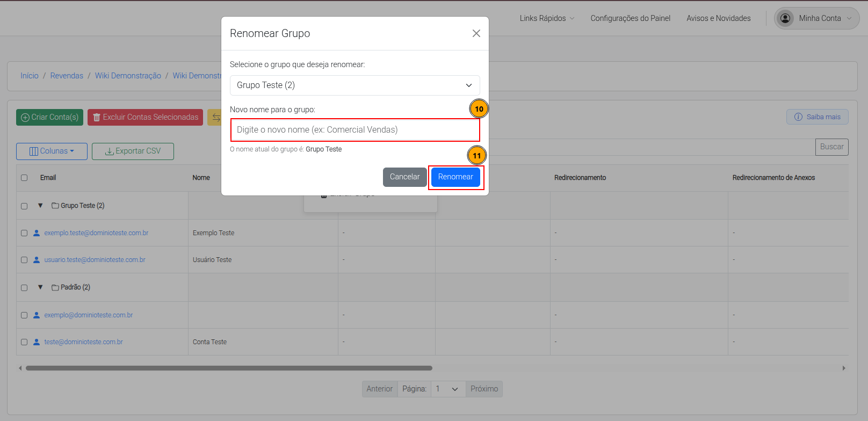
Task: Go to the Próximo page
Action: coord(484,389)
